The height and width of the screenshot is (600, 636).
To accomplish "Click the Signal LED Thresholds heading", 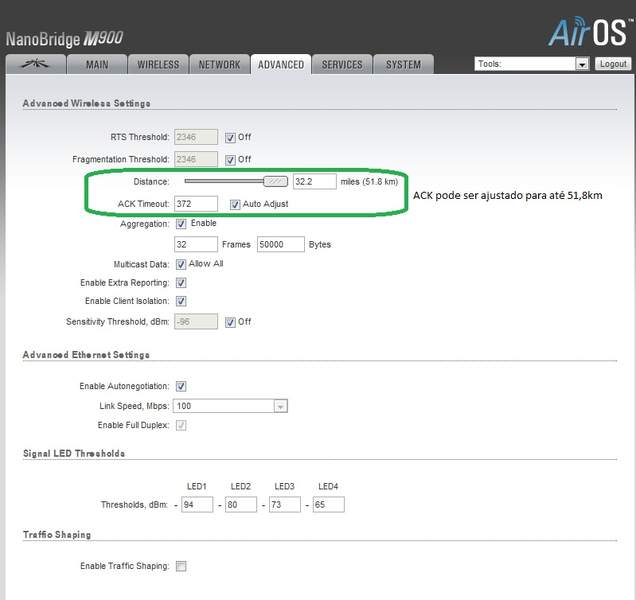I will coord(74,454).
